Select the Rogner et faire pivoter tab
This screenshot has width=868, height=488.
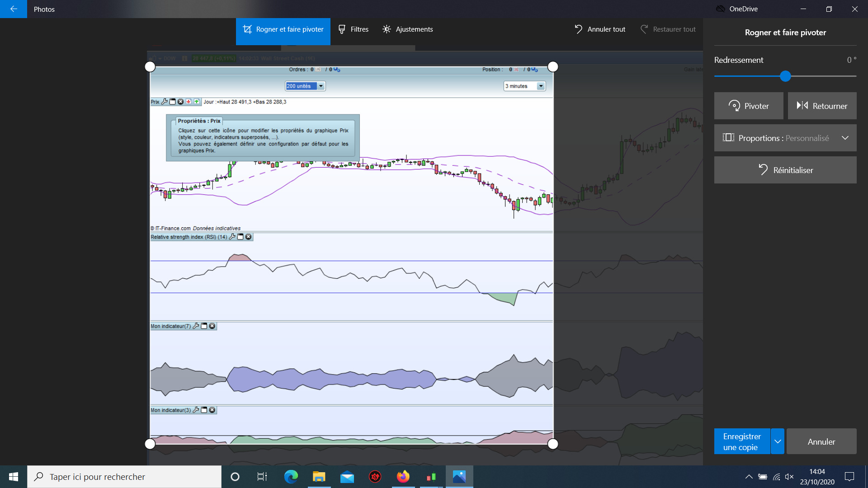(283, 29)
